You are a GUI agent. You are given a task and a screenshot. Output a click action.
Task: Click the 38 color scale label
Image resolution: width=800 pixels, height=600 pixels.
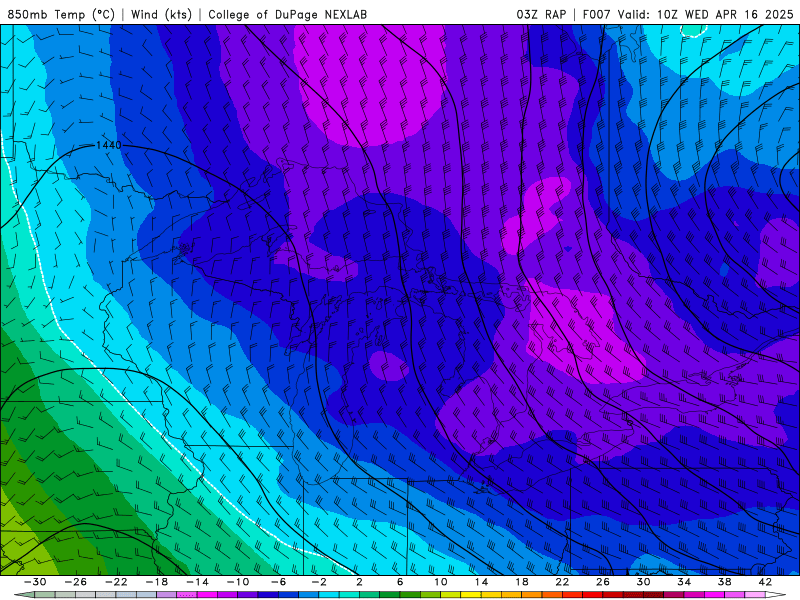point(724,582)
